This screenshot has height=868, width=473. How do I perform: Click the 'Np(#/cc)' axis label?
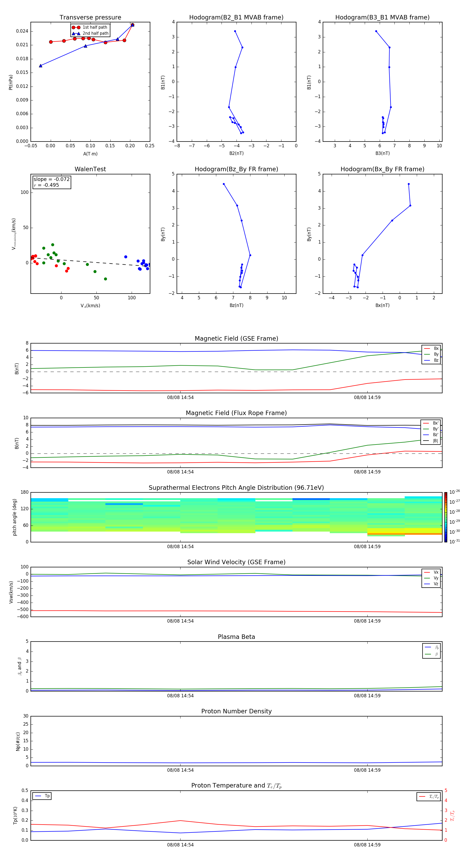[x=18, y=741]
